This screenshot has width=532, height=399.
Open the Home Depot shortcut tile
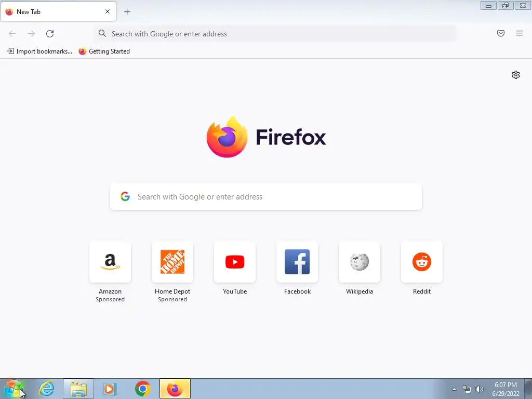pos(172,262)
